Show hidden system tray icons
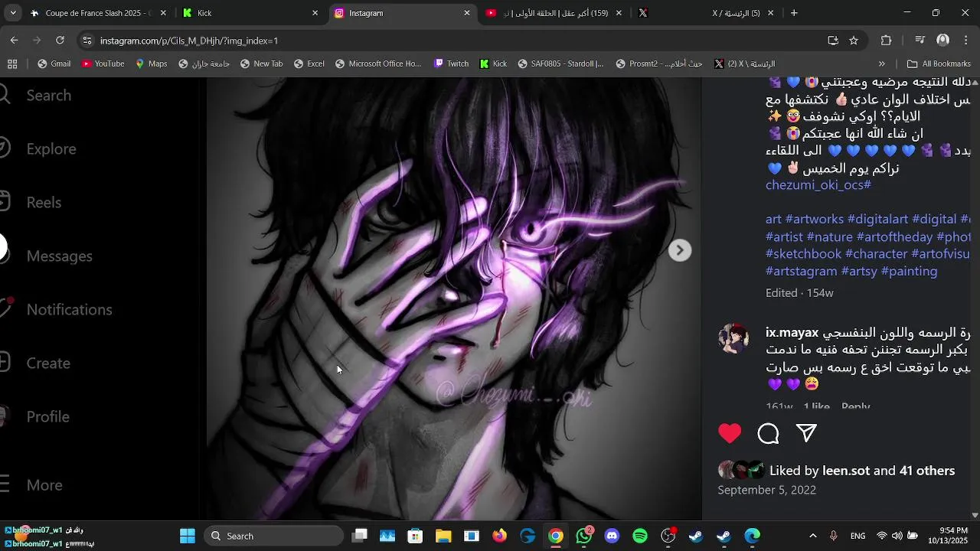980x551 pixels. 813,536
